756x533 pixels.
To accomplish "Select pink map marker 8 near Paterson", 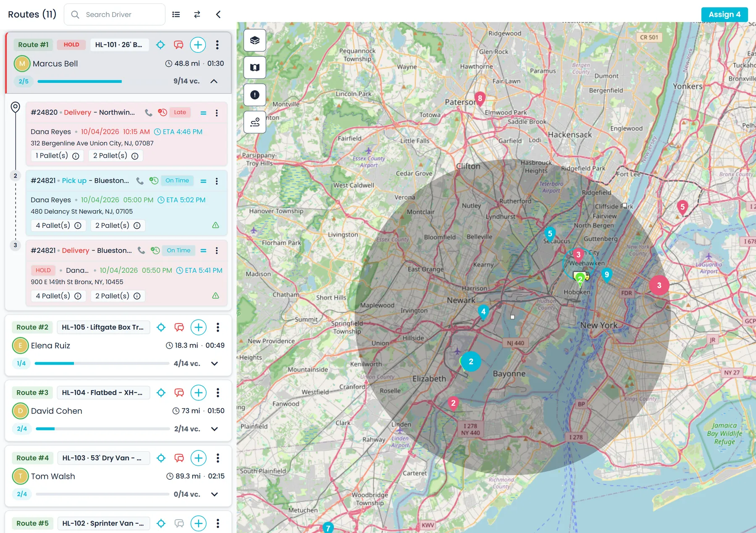I will [480, 99].
